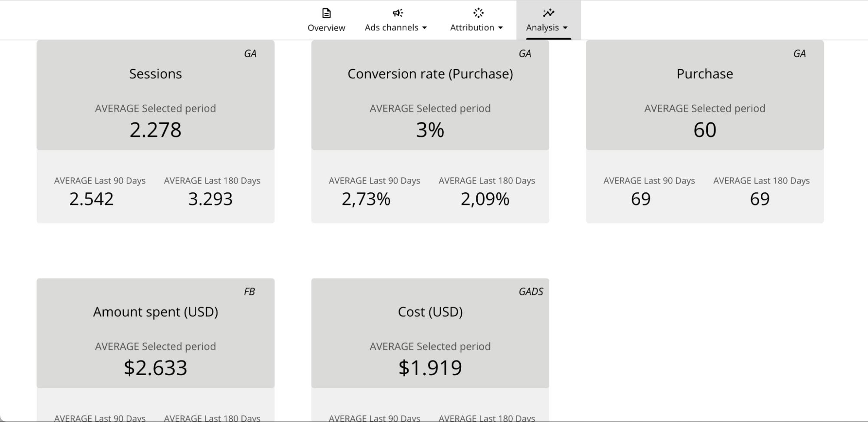Click the Analysis trend-line icon
The width and height of the screenshot is (868, 422).
(548, 13)
